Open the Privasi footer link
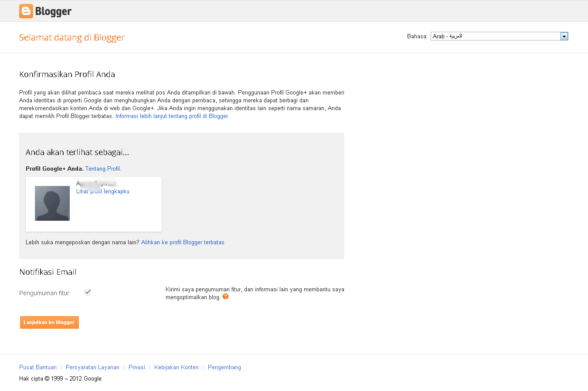This screenshot has width=588, height=391. [137, 367]
